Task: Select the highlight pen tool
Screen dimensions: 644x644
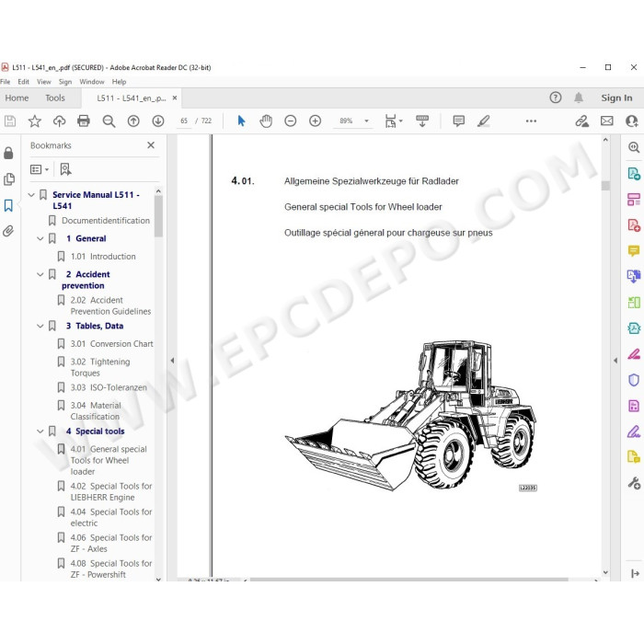Action: click(484, 121)
